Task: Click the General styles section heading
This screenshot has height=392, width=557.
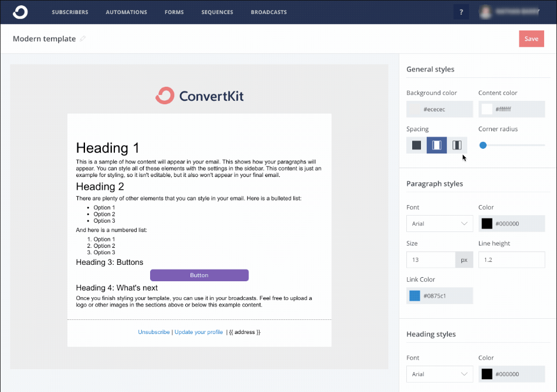Action: (x=430, y=69)
